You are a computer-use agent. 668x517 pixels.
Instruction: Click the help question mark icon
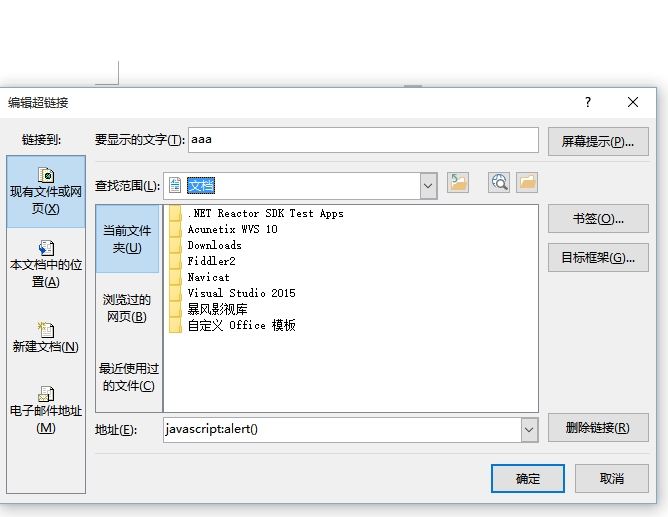(588, 102)
